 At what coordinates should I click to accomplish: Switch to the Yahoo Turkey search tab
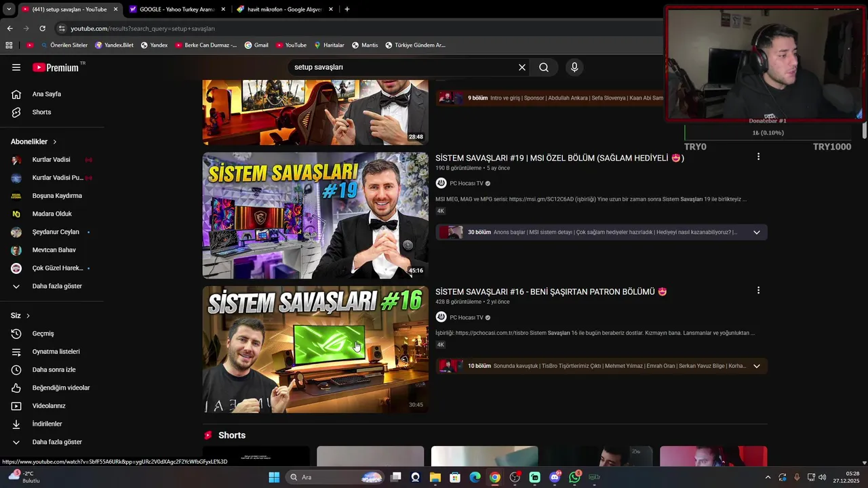177,9
